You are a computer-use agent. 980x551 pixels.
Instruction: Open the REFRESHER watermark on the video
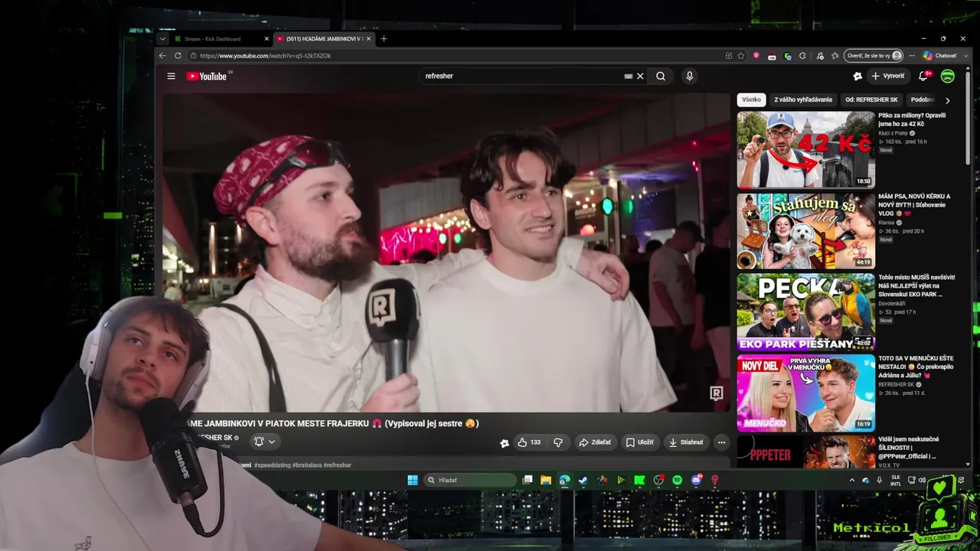(716, 393)
